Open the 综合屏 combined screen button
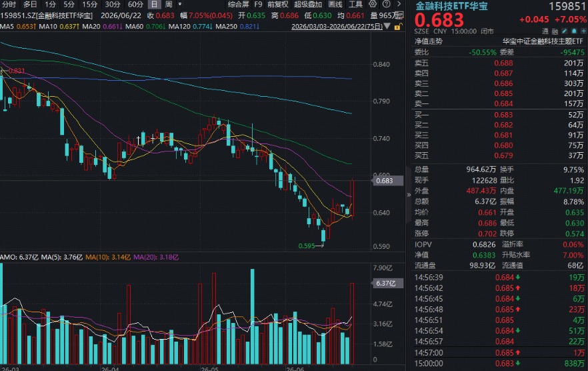 (x=239, y=5)
